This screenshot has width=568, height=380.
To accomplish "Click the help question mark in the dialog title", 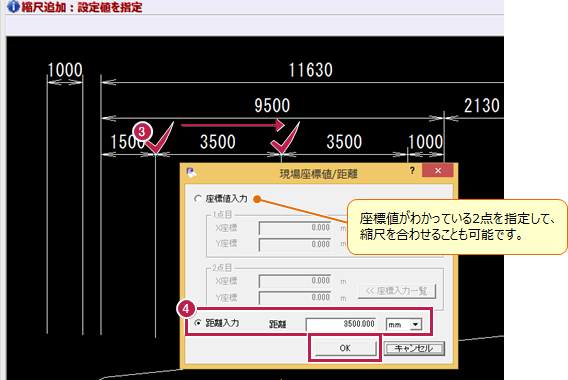I will [412, 170].
